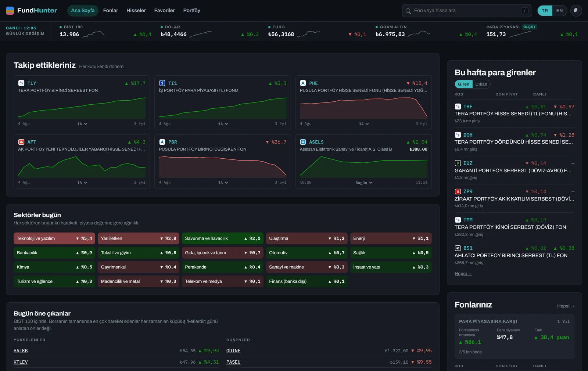Screen dimensions: 588x371
Task: Go to Ana Sayfa tab
Action: coord(83,11)
